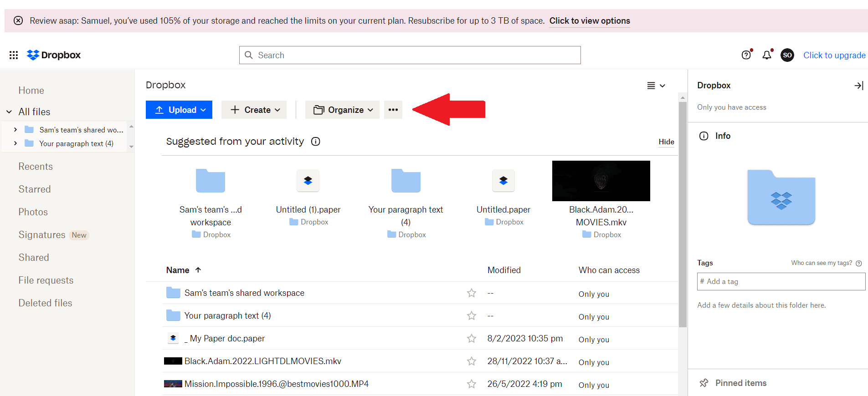Open the Upload dropdown button

179,110
